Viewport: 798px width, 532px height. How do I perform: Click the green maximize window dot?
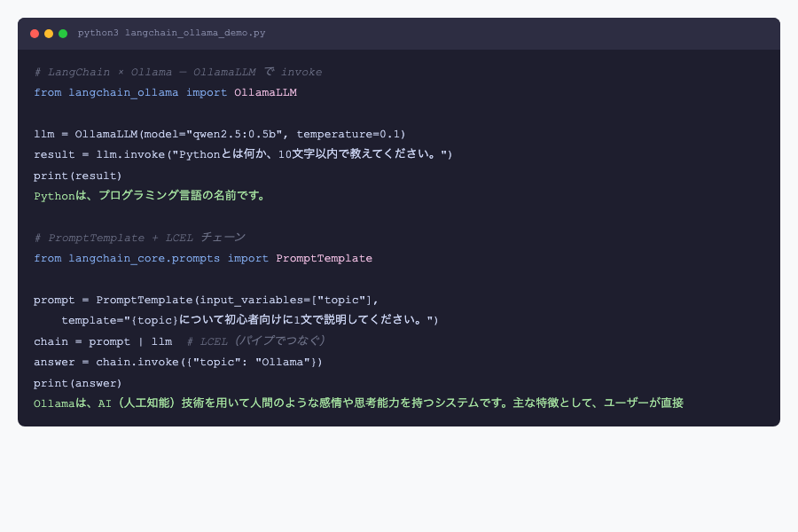point(63,34)
